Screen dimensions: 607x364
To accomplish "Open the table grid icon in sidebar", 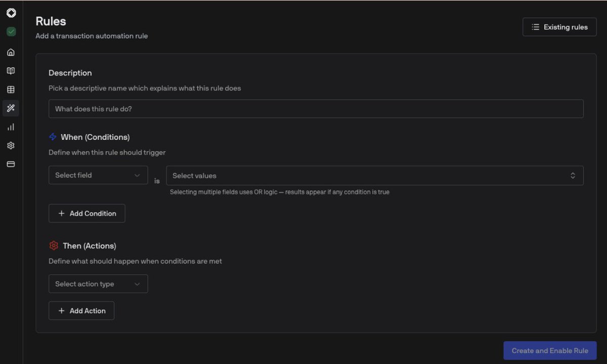I will [11, 89].
